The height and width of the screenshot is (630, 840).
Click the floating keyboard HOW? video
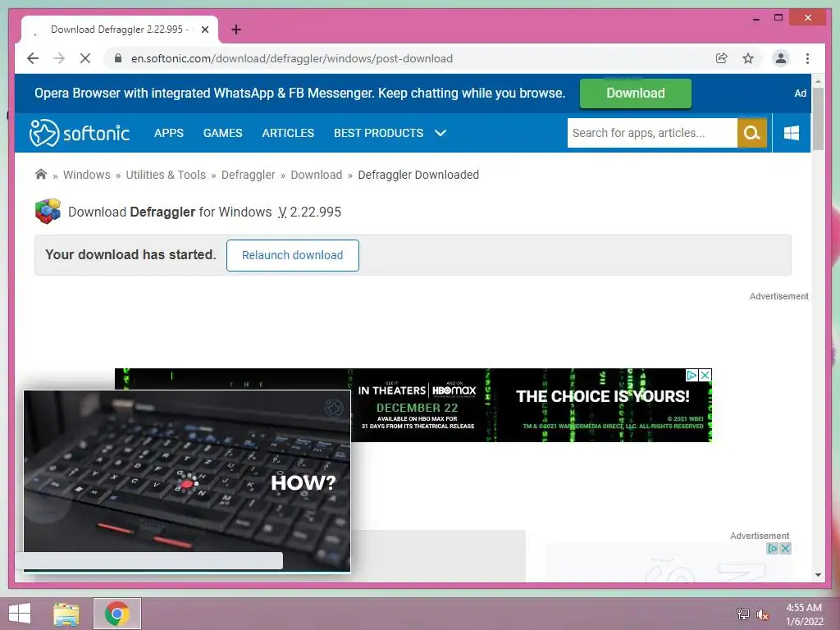[x=187, y=481]
